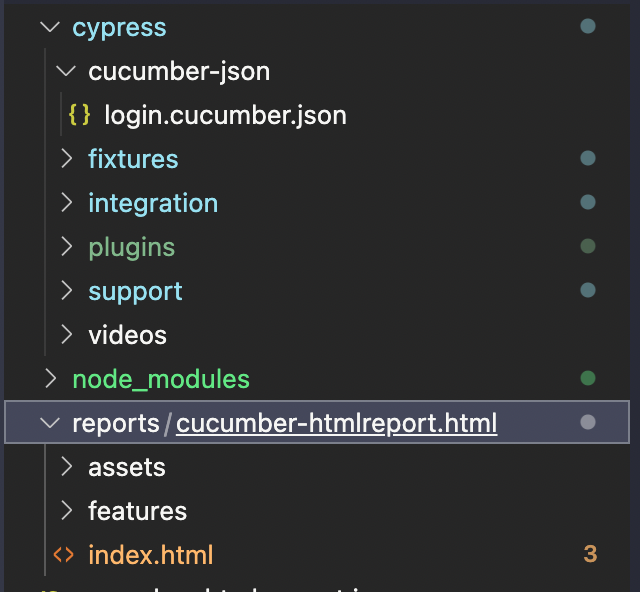Click the git status dot for cypress
Screen dimensions: 640x592
pyautogui.click(x=588, y=27)
